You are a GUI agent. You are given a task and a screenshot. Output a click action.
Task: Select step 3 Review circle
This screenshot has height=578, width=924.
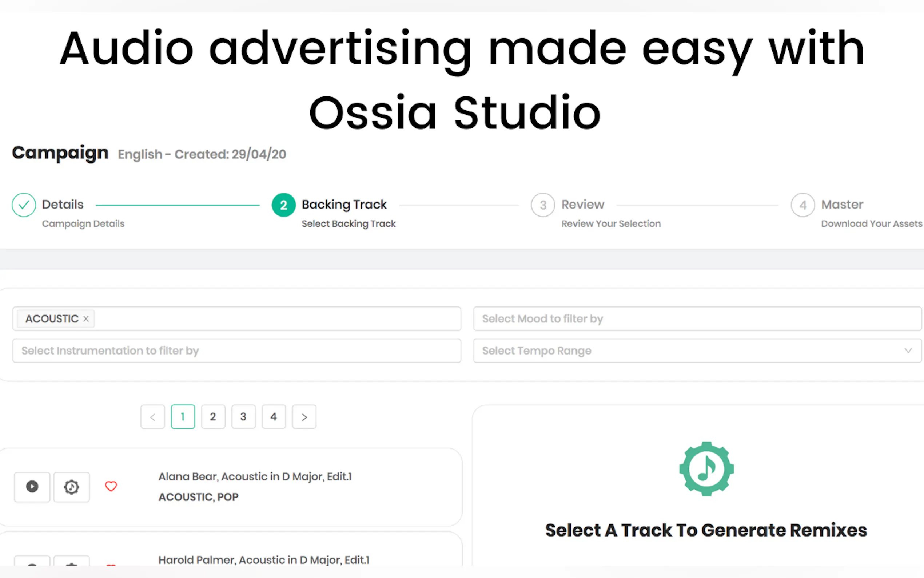(x=543, y=205)
